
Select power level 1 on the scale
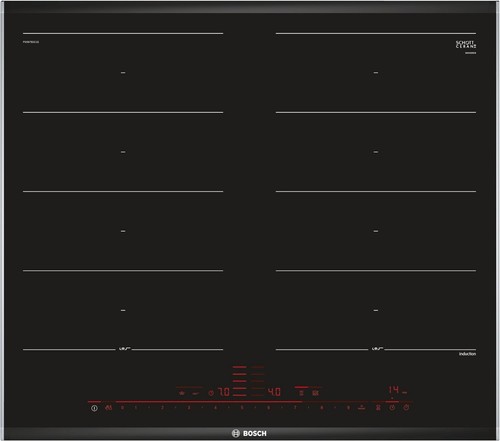[x=136, y=407]
